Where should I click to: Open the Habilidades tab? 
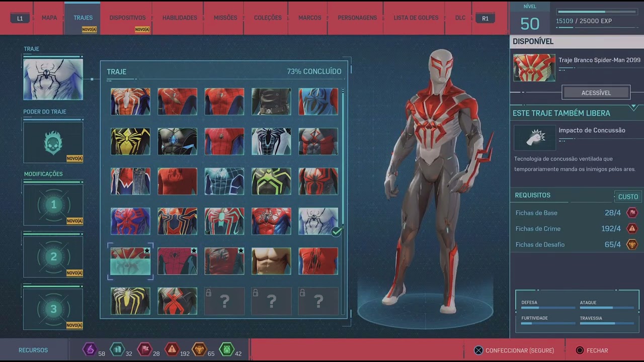(180, 18)
